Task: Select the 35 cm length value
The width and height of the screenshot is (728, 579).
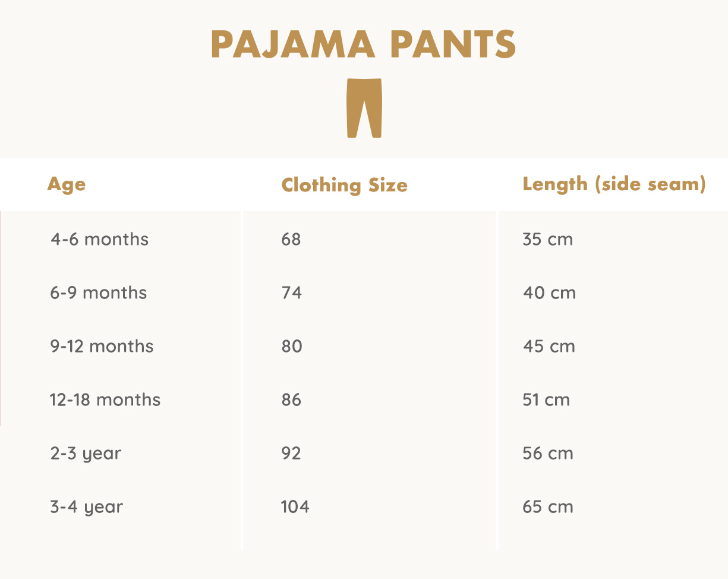Action: coord(547,240)
